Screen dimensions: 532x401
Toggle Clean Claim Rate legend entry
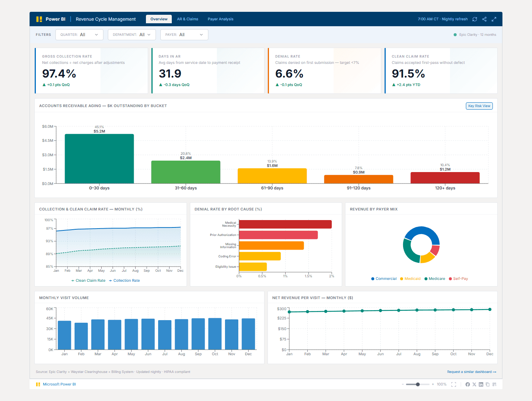tap(88, 281)
